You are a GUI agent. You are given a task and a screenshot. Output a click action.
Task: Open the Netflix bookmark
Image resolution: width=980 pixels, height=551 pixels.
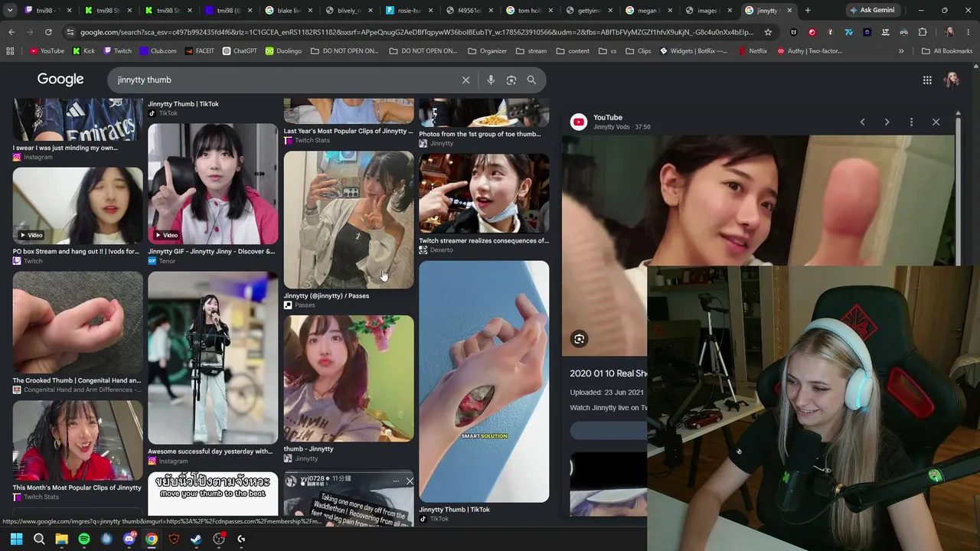coord(753,51)
